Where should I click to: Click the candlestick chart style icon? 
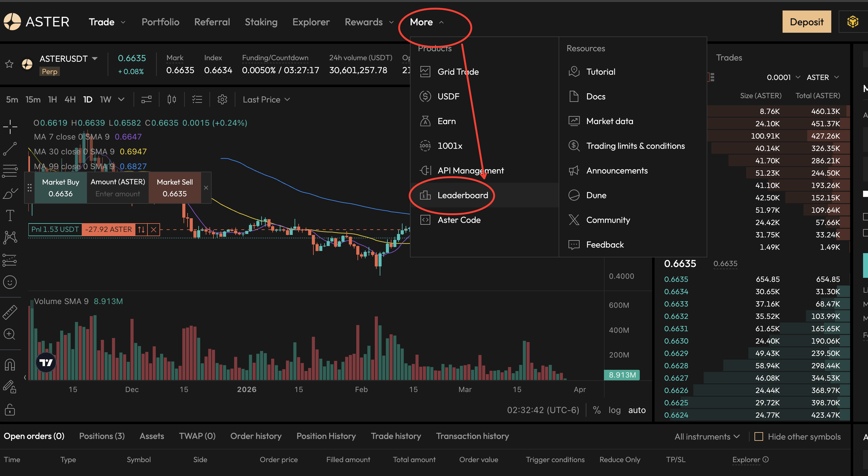[172, 99]
